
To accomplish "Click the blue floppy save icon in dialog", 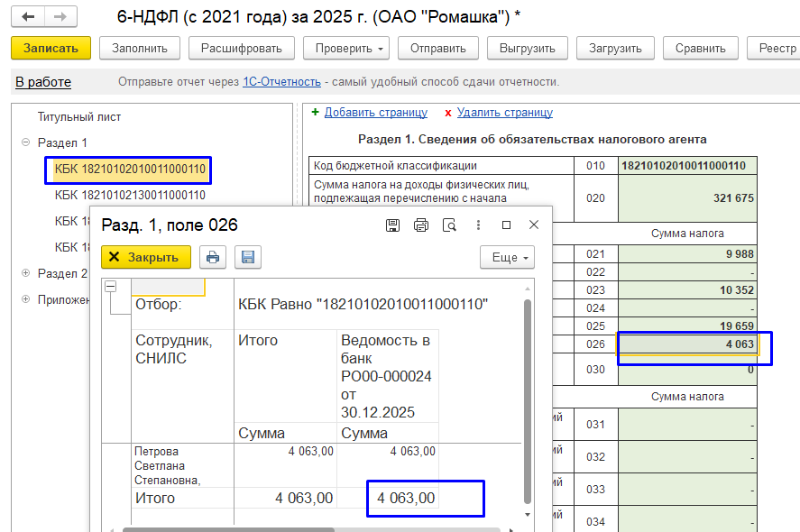I will click(248, 257).
